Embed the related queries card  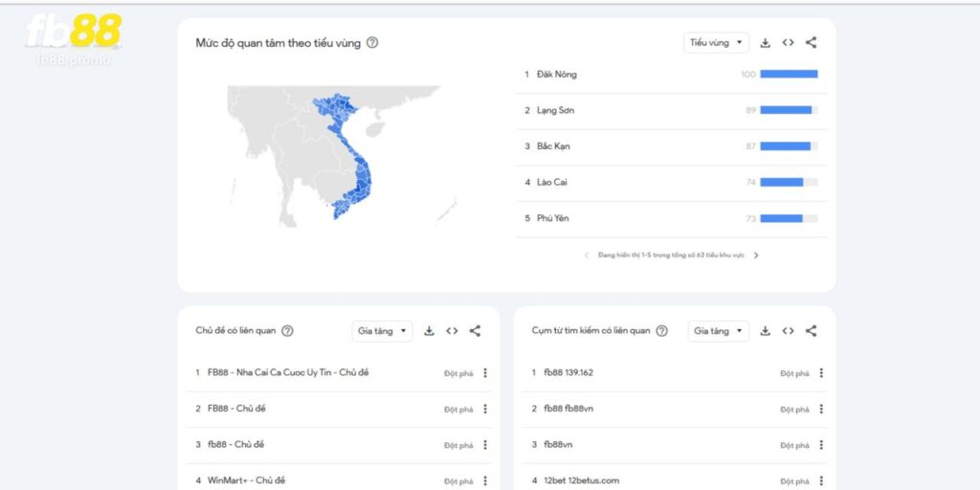pyautogui.click(x=789, y=331)
